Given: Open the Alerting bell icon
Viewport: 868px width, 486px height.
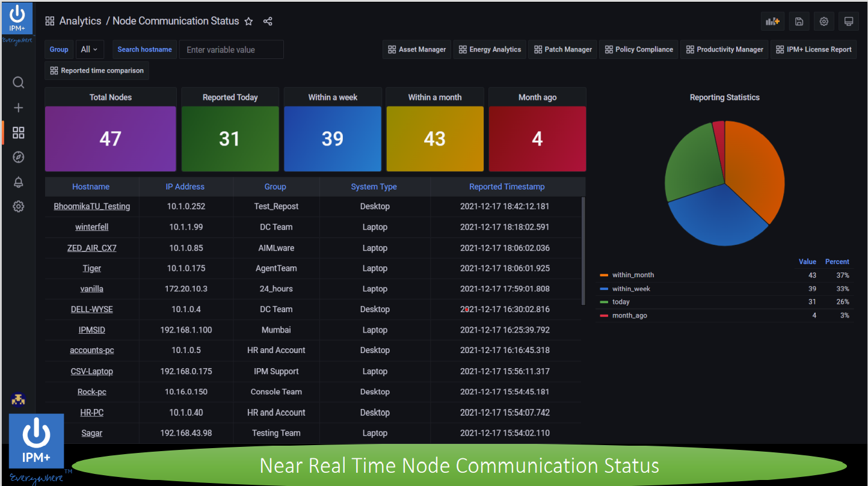Looking at the screenshot, I should (x=19, y=182).
